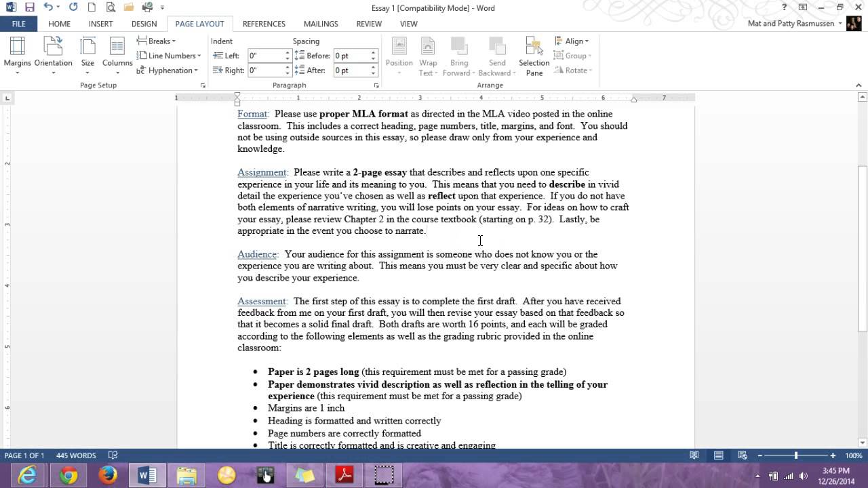Click the Spacing Before field

351,56
